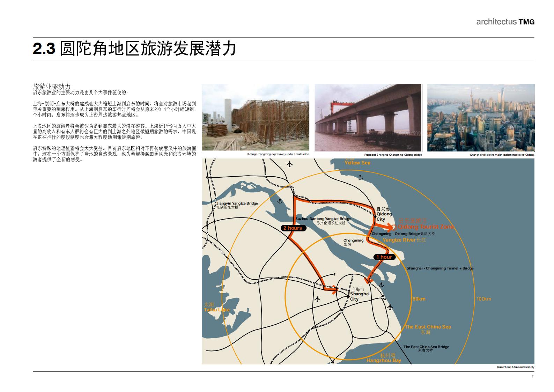Click the paragraph starting '上海地区的旅游者'
The image size is (554, 392).
115,132
